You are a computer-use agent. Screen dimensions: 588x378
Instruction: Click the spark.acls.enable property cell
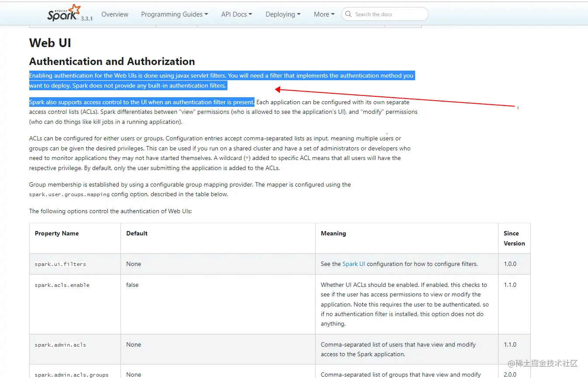[x=75, y=304]
